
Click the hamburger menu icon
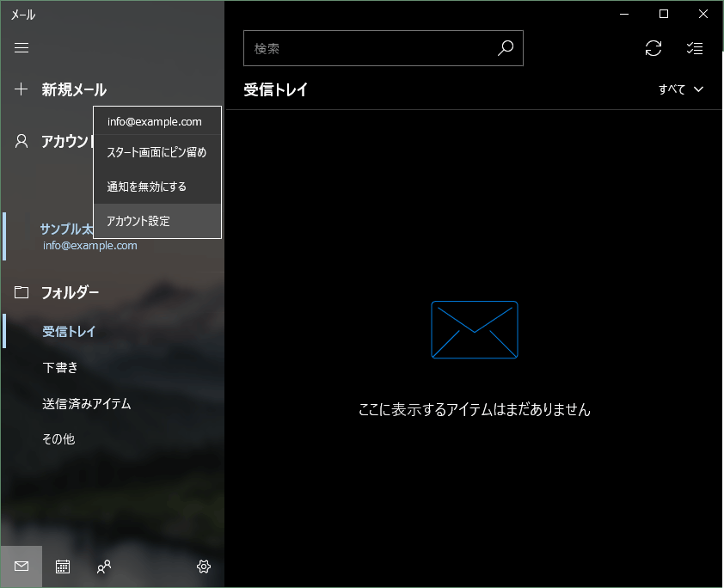click(x=21, y=48)
